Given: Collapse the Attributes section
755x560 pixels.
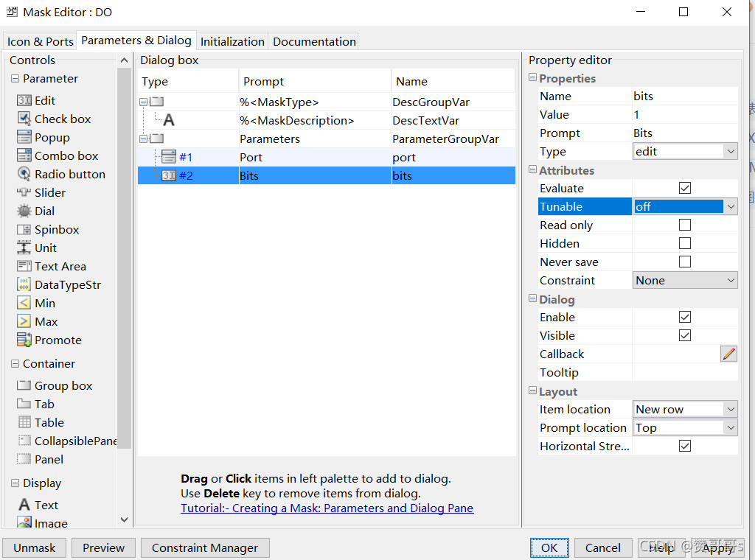Looking at the screenshot, I should (532, 169).
